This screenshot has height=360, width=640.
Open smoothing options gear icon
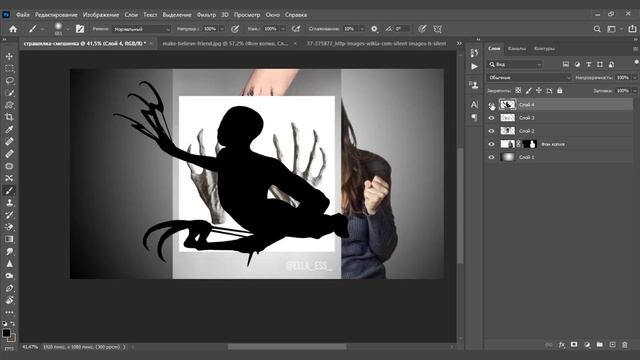[x=374, y=29]
